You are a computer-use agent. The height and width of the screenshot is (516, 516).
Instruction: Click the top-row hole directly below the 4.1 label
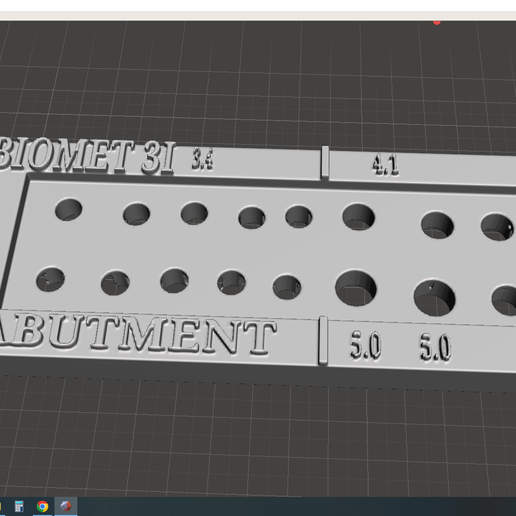click(358, 217)
